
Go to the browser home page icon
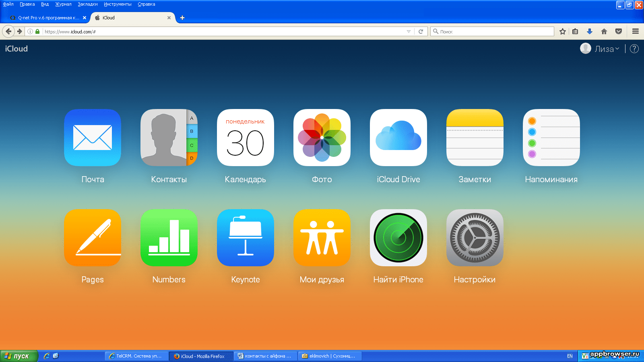pyautogui.click(x=604, y=31)
